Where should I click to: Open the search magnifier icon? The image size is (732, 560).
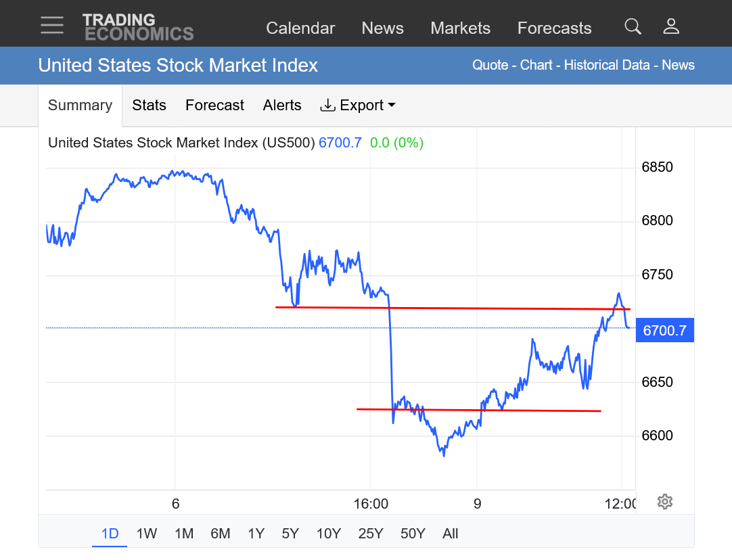(633, 26)
